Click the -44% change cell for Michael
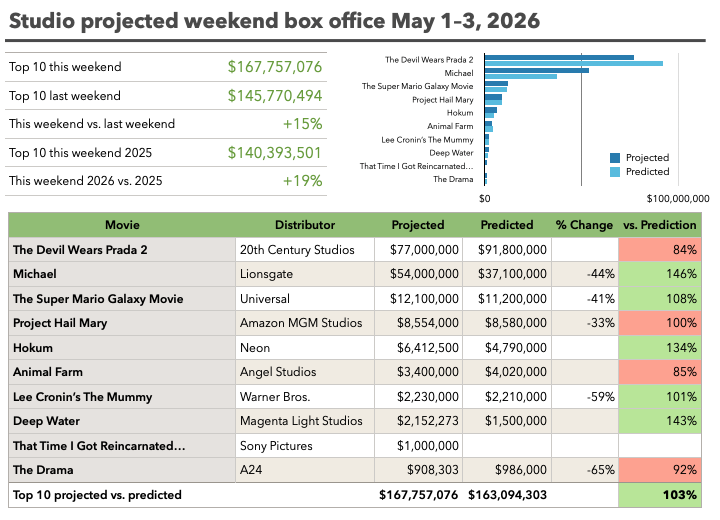Image resolution: width=720 pixels, height=520 pixels. tap(585, 274)
